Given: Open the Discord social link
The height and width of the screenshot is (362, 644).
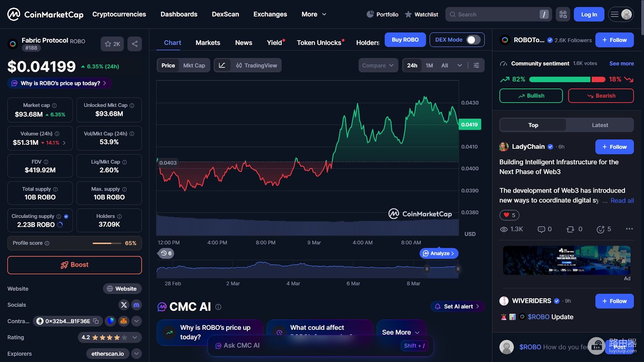Looking at the screenshot, I should tap(136, 305).
